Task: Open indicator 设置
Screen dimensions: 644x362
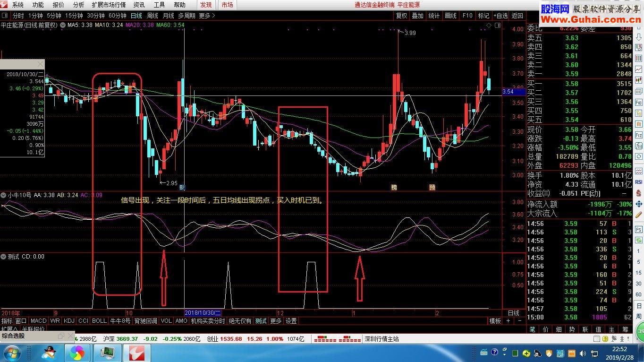Action: pos(291,321)
